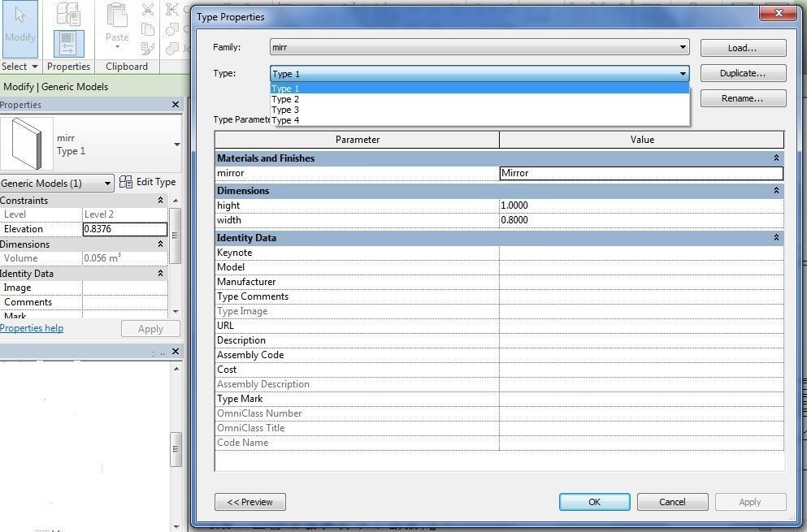Image resolution: width=807 pixels, height=532 pixels.
Task: Click the << Preview button
Action: coord(250,502)
